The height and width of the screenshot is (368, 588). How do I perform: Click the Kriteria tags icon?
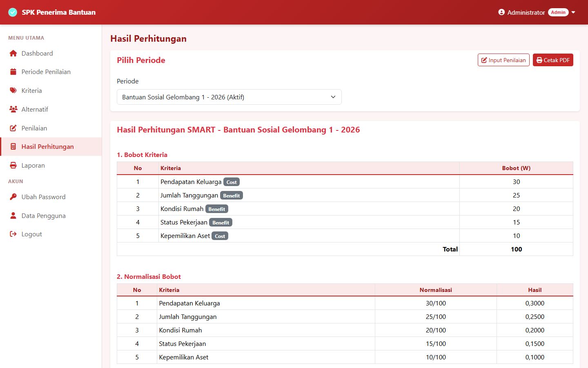(x=13, y=90)
